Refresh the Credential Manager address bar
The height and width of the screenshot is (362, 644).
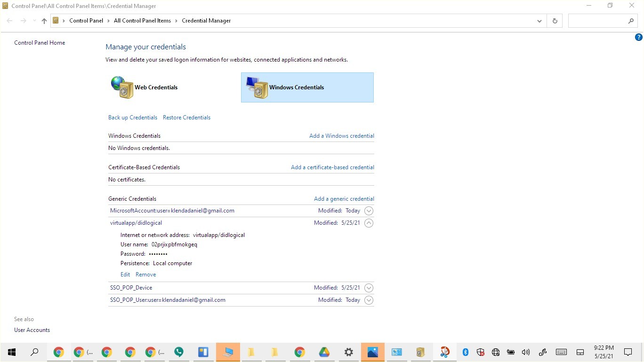tap(555, 21)
